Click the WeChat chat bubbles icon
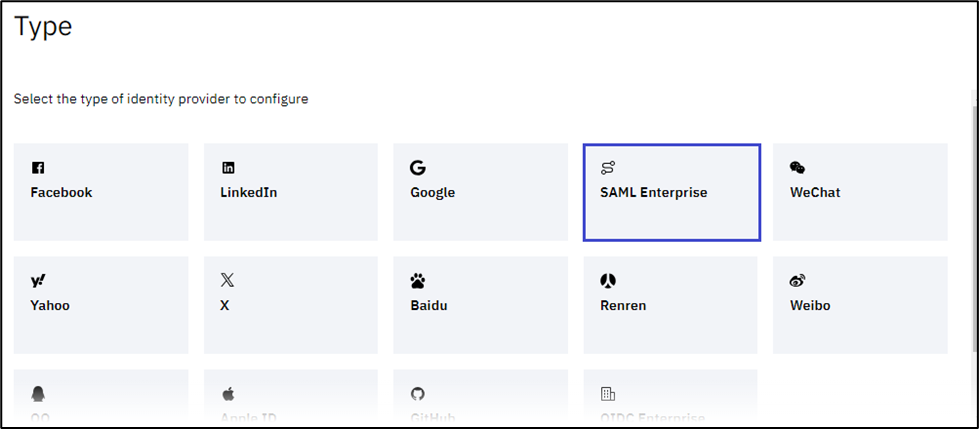979x429 pixels. (797, 168)
